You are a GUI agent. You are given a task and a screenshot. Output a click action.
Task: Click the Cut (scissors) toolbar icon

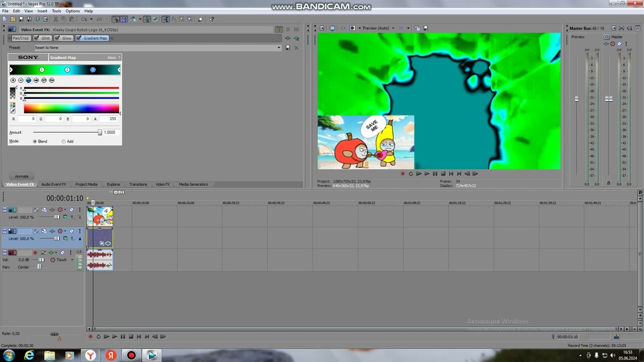click(55, 19)
